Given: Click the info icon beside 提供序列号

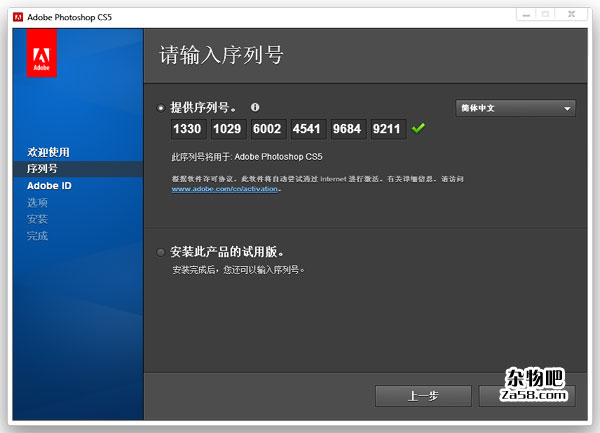Looking at the screenshot, I should (255, 107).
